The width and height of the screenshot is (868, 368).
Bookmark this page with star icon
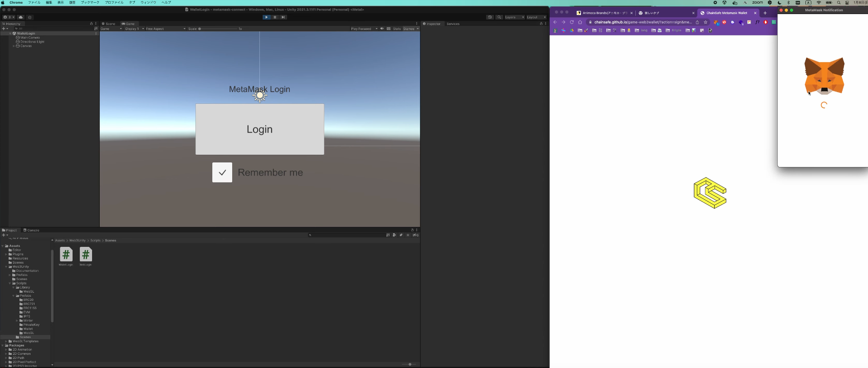tap(706, 22)
